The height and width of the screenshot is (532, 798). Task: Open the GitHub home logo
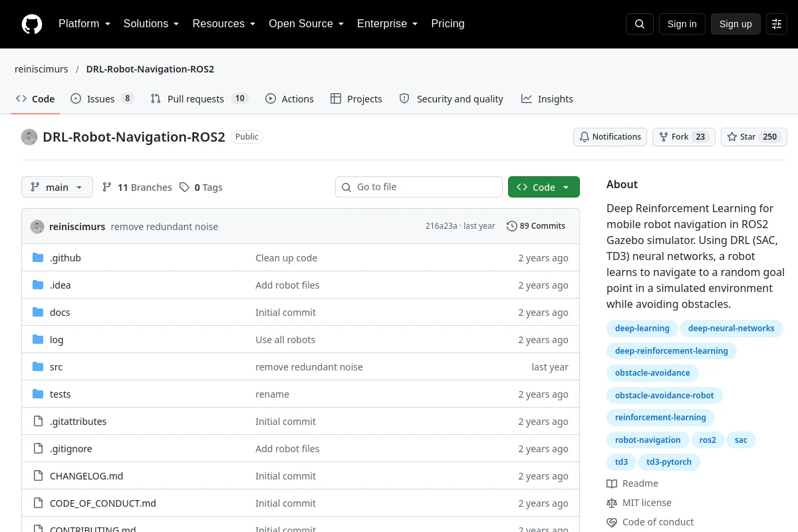32,24
